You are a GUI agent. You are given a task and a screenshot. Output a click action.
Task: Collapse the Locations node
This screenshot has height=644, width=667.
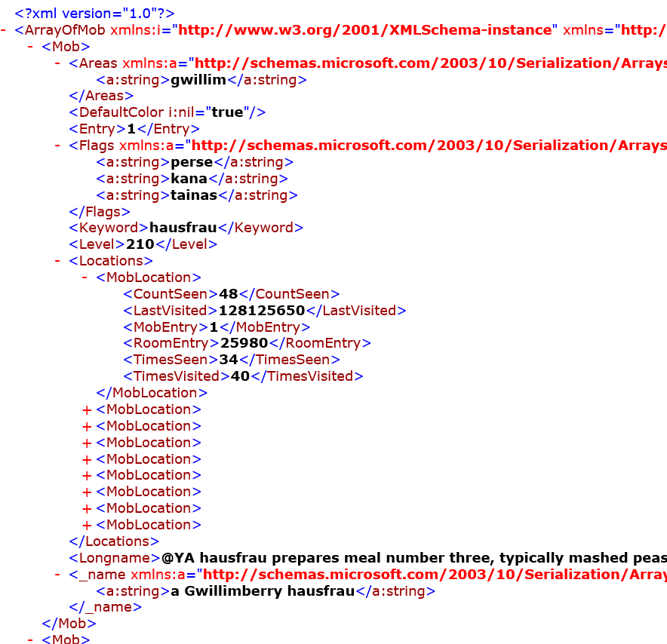point(57,261)
